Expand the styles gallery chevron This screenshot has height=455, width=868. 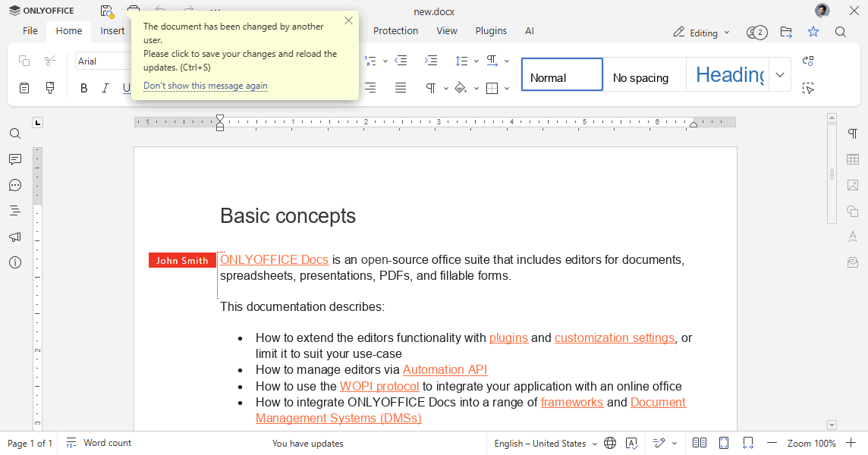coord(780,74)
